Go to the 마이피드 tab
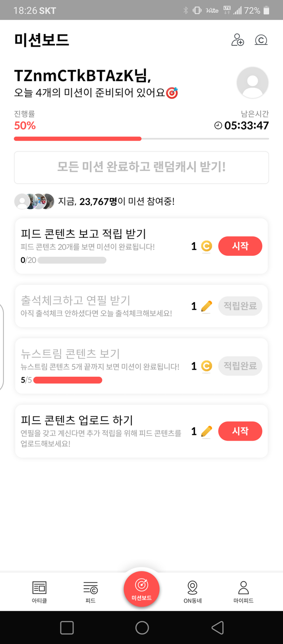The height and width of the screenshot is (644, 283). pyautogui.click(x=243, y=591)
